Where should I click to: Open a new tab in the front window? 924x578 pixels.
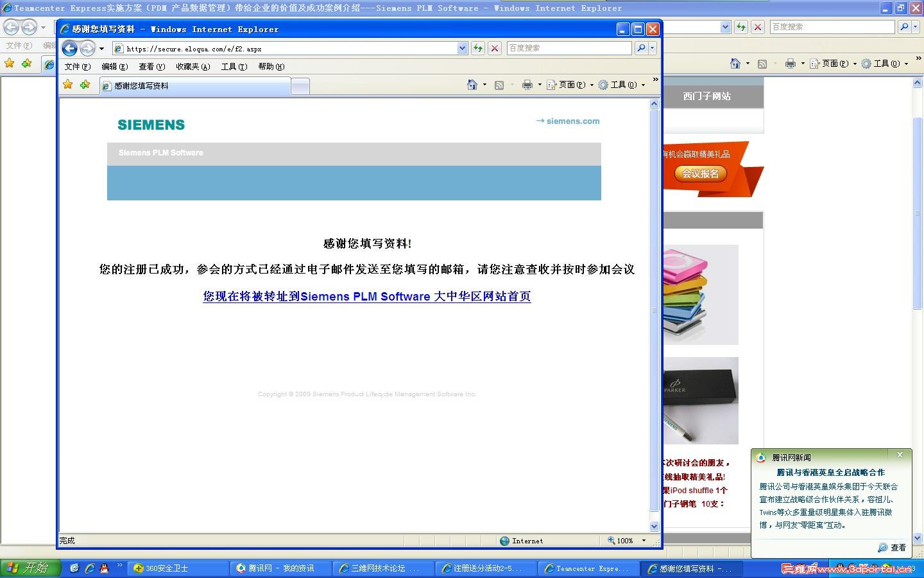click(300, 85)
